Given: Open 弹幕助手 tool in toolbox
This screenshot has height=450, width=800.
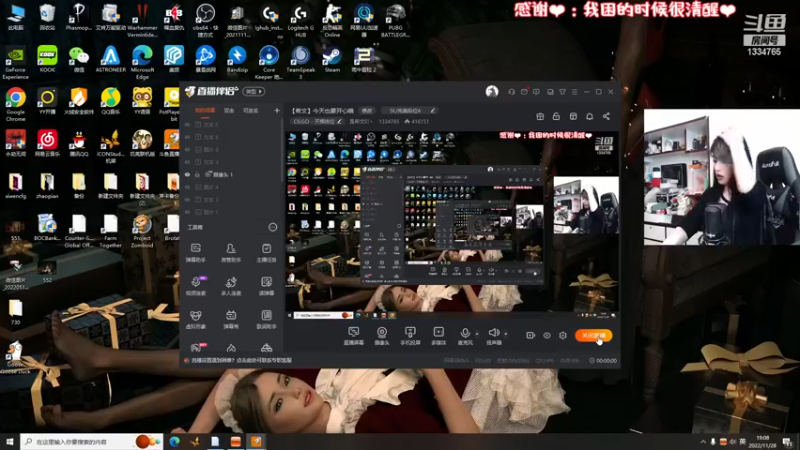Looking at the screenshot, I should click(x=195, y=253).
